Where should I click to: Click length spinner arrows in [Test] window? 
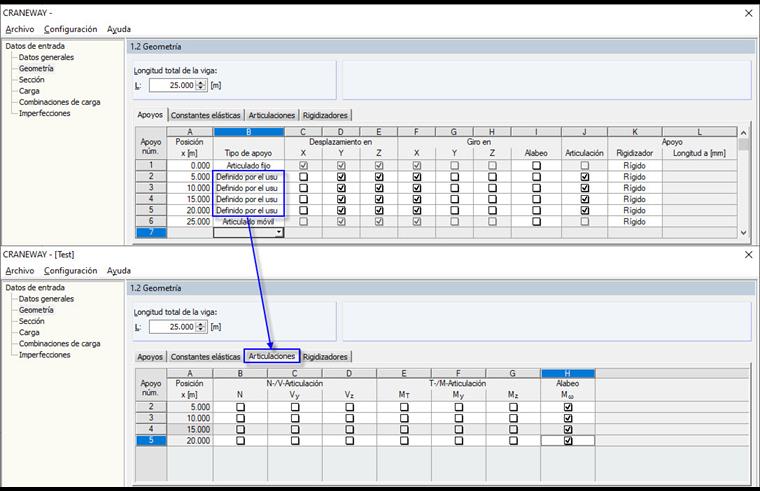tap(201, 327)
